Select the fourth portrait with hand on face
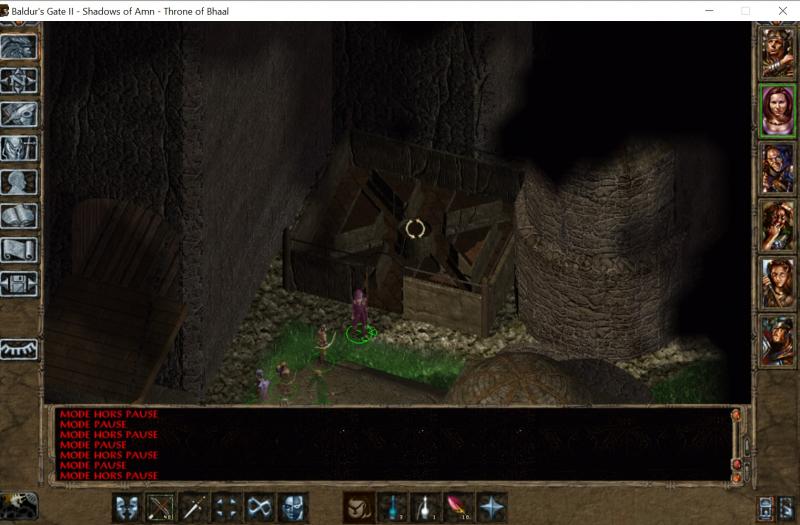This screenshot has height=525, width=800. click(777, 226)
